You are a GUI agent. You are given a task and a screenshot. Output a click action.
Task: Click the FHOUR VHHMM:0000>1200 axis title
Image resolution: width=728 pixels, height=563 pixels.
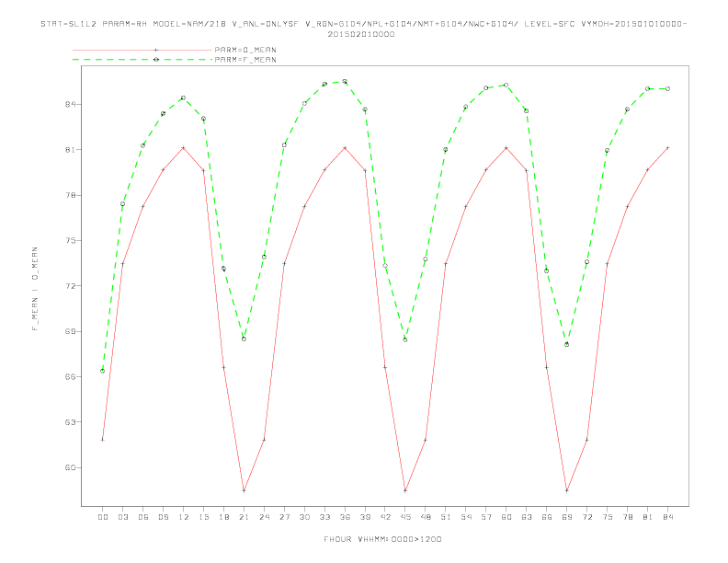[x=382, y=539]
